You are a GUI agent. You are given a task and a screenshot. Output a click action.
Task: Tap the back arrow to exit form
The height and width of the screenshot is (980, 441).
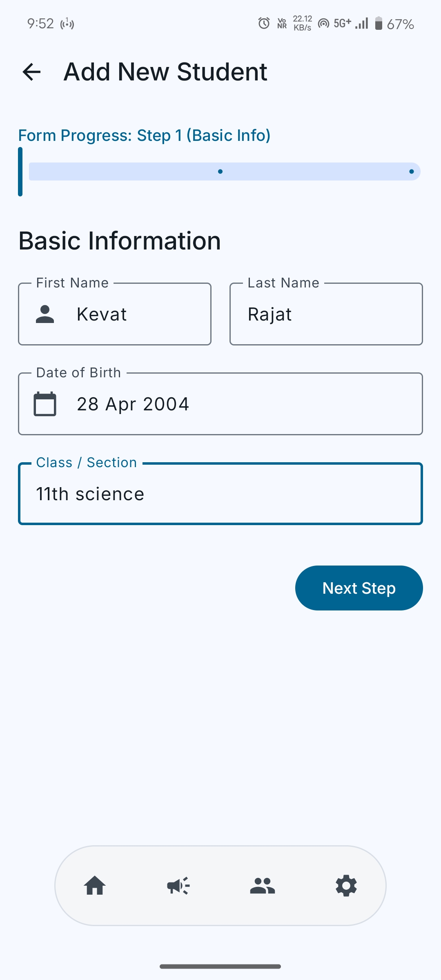[x=31, y=72]
